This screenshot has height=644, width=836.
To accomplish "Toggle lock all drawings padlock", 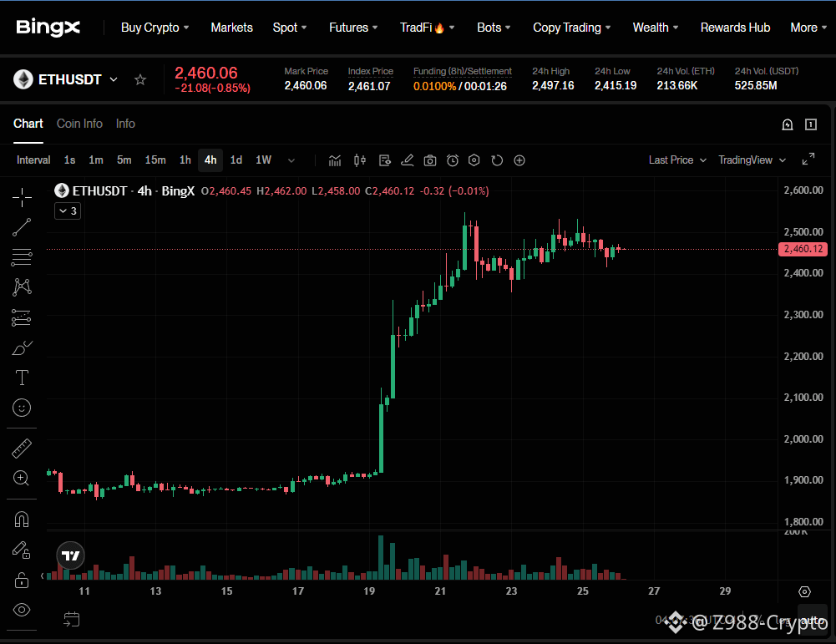I will pyautogui.click(x=22, y=580).
